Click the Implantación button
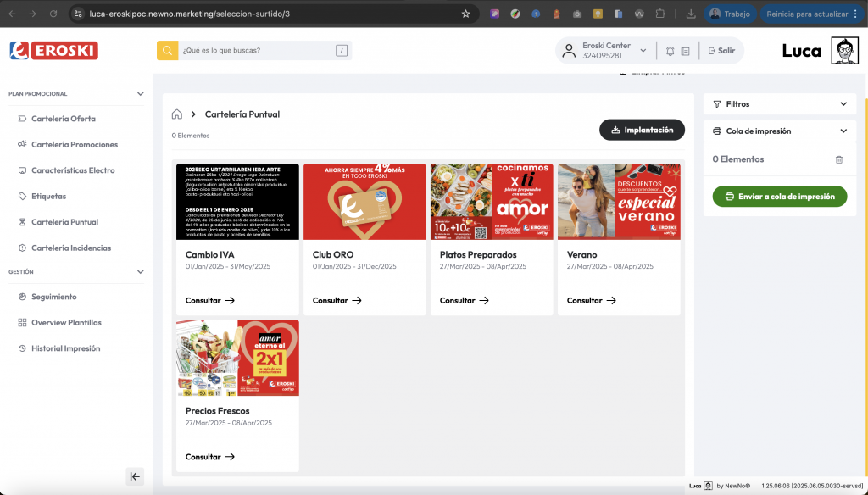Image resolution: width=868 pixels, height=495 pixels. [x=642, y=130]
